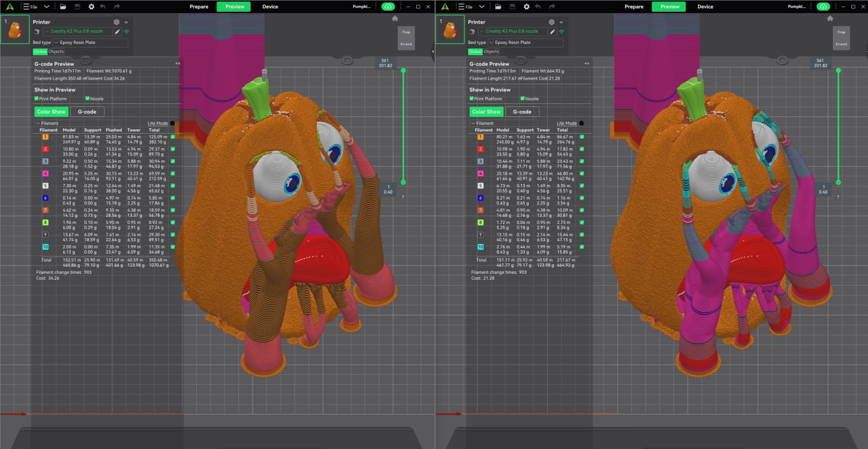The width and height of the screenshot is (868, 449).
Task: Click the G-code button in left window
Action: [x=87, y=112]
